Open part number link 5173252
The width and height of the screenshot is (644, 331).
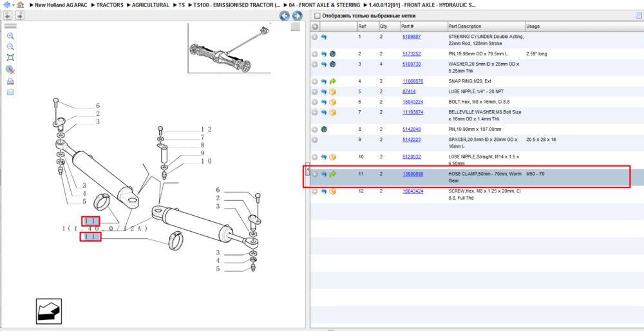point(412,54)
